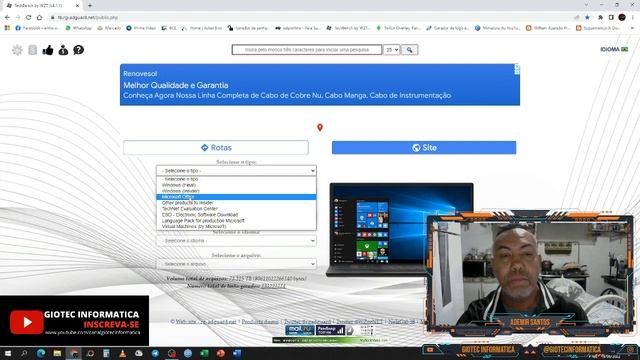Go back with the browser back arrow
This screenshot has height=360, width=640.
tap(7, 17)
